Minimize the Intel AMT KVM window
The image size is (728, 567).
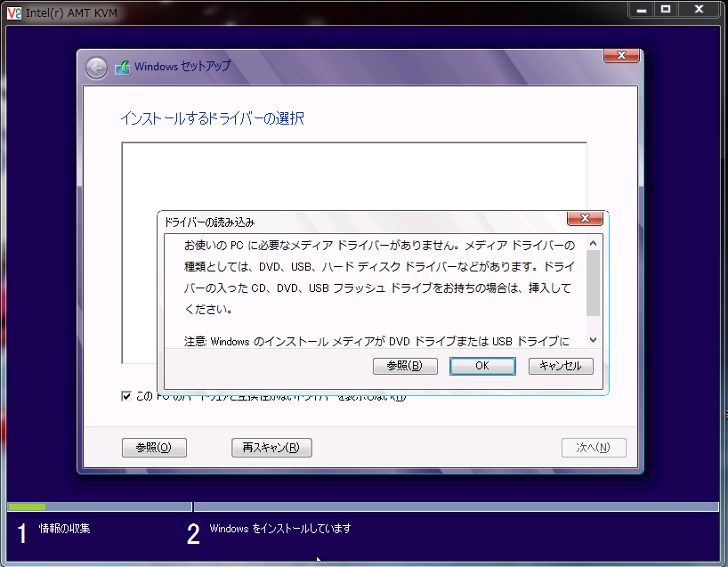pyautogui.click(x=642, y=9)
